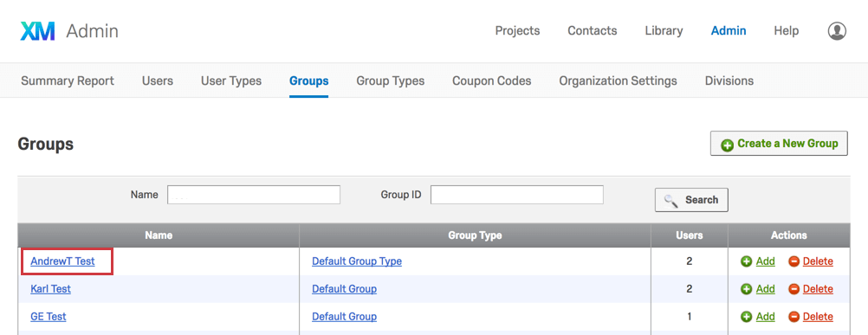Open the AndrewT Test group link

[x=62, y=261]
